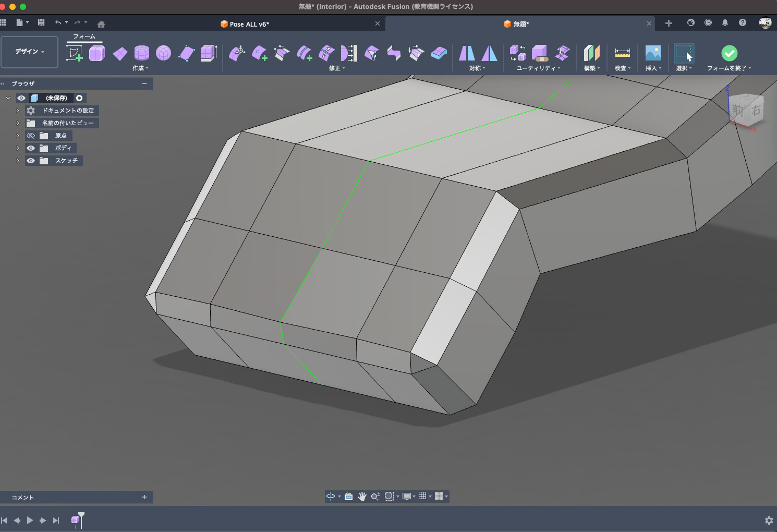Click the Insert image icon
This screenshot has height=532, width=777.
pos(653,53)
